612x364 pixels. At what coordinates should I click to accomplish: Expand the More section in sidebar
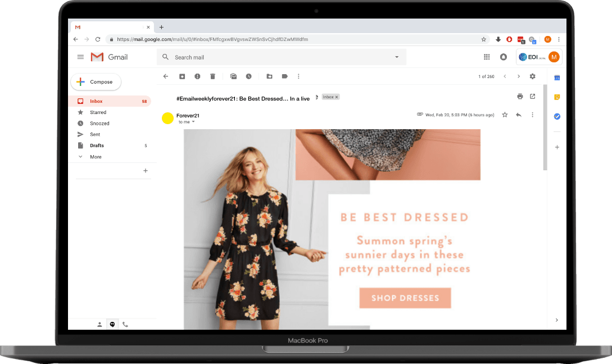tap(96, 157)
